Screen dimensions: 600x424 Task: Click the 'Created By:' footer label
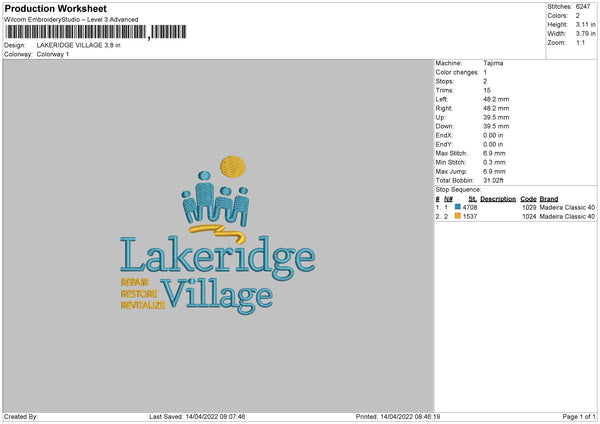click(21, 416)
